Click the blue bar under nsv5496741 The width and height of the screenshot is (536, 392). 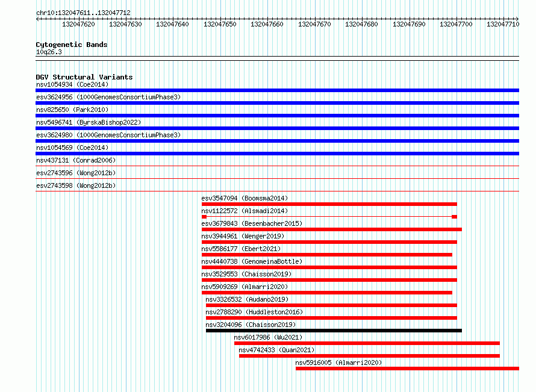277,128
